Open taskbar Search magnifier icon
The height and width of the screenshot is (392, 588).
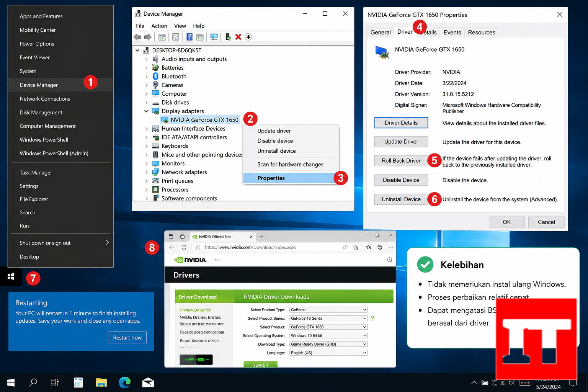[x=33, y=382]
